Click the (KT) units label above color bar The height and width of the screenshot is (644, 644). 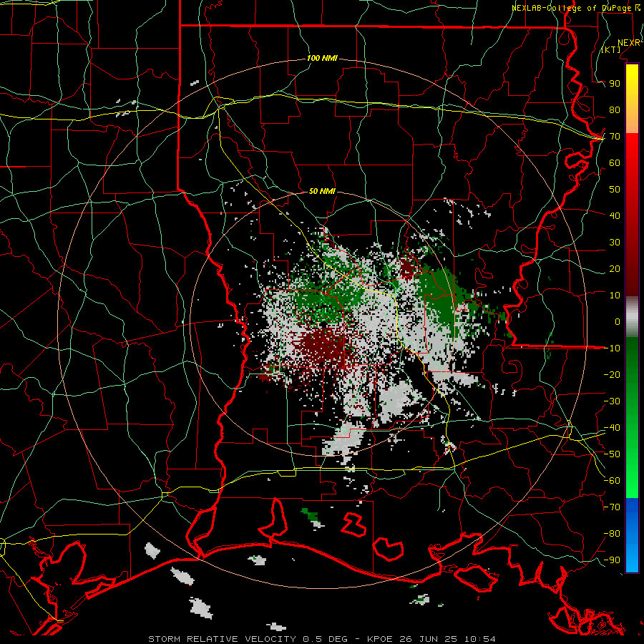tap(611, 49)
